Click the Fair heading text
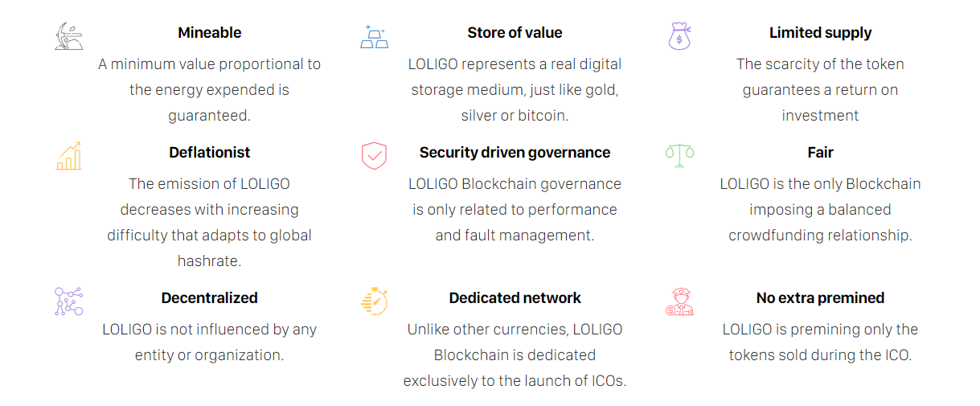This screenshot has width=980, height=406. pyautogui.click(x=820, y=153)
